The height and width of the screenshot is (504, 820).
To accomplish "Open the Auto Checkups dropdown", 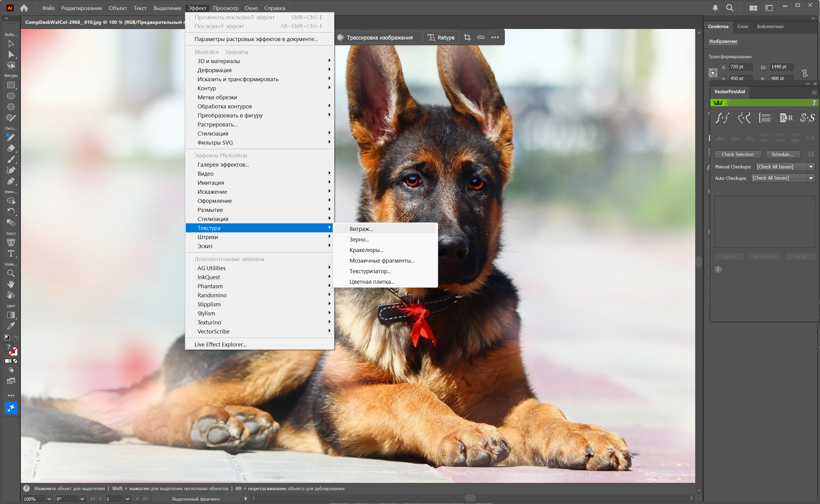I will click(x=811, y=178).
